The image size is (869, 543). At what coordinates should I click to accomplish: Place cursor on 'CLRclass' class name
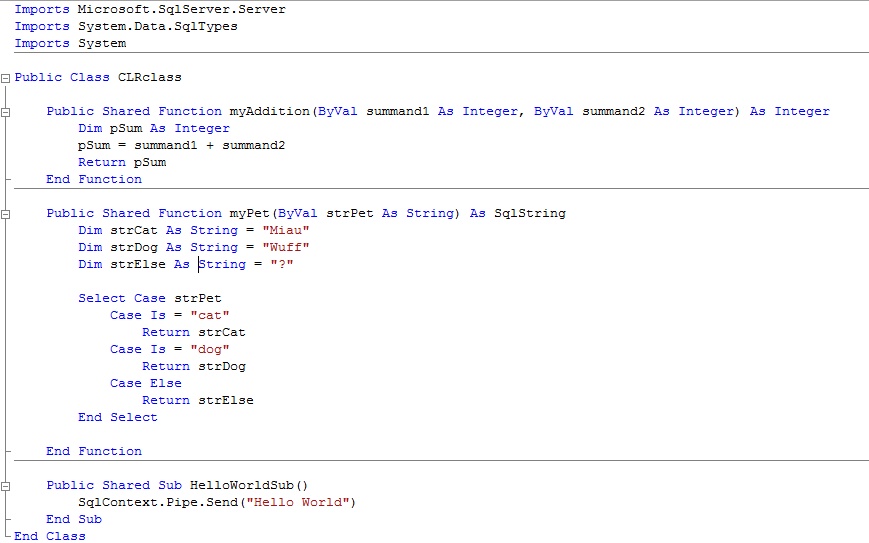click(x=150, y=78)
